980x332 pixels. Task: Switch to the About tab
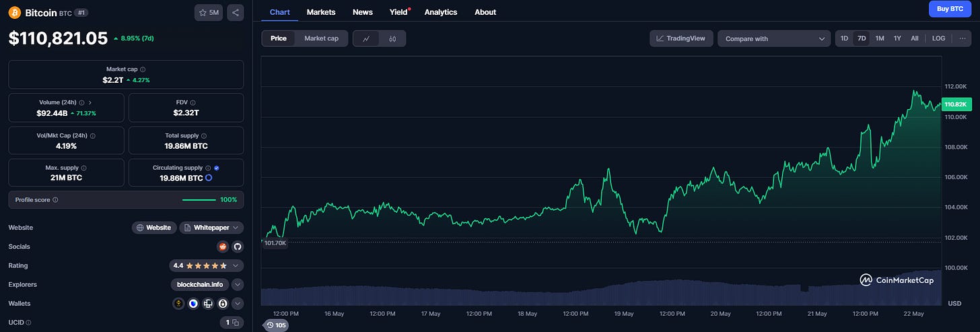click(x=485, y=12)
